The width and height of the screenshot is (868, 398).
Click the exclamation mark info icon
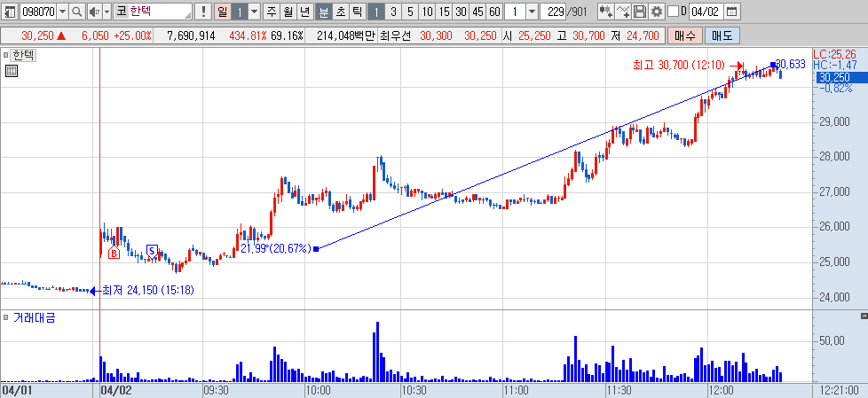coord(204,11)
